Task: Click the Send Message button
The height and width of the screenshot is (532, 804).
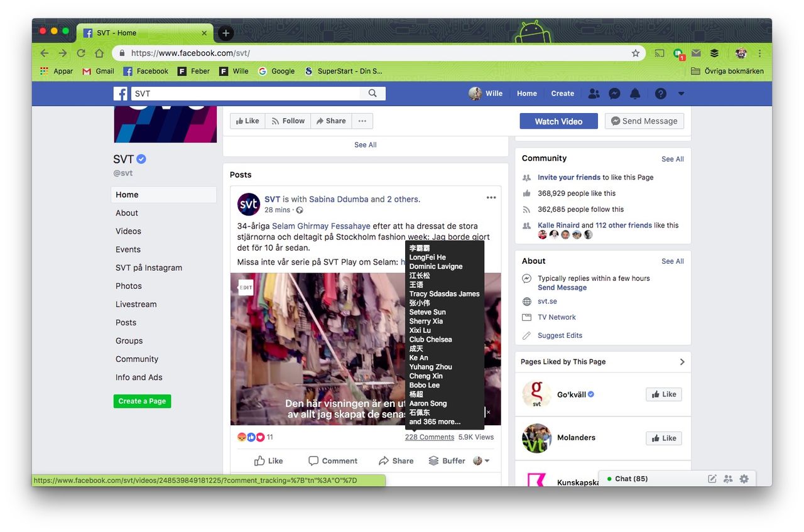Action: point(644,121)
